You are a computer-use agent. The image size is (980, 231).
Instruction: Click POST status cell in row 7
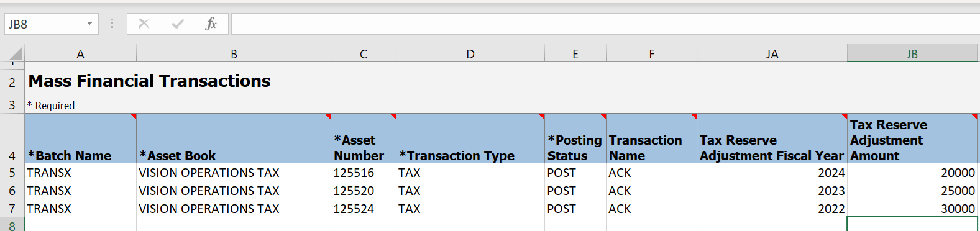click(x=575, y=209)
